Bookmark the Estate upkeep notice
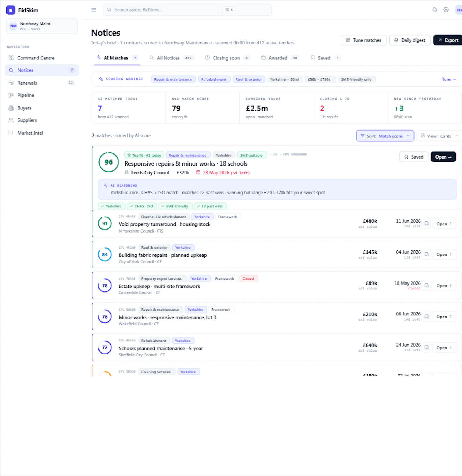This screenshot has height=476, width=462. pyautogui.click(x=426, y=285)
